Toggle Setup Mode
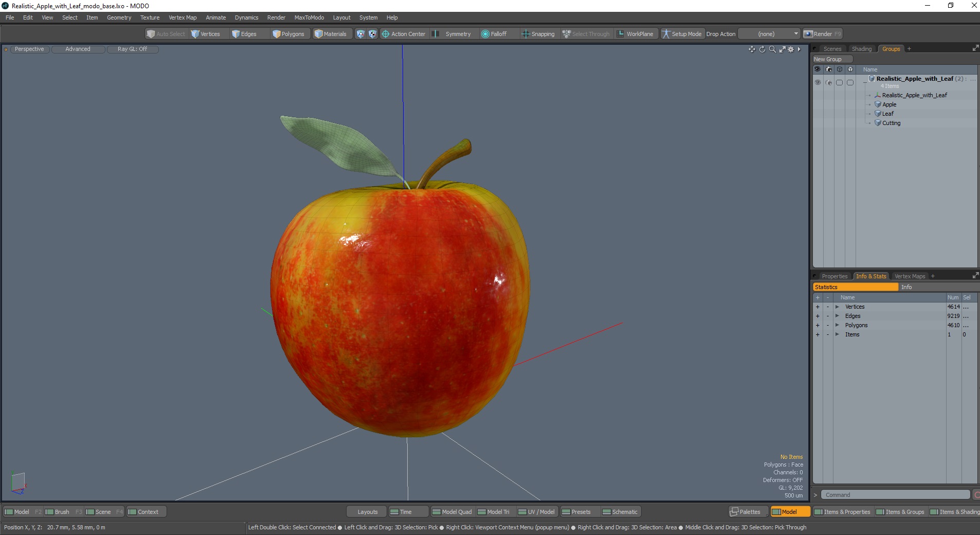The width and height of the screenshot is (980, 535). tap(682, 34)
